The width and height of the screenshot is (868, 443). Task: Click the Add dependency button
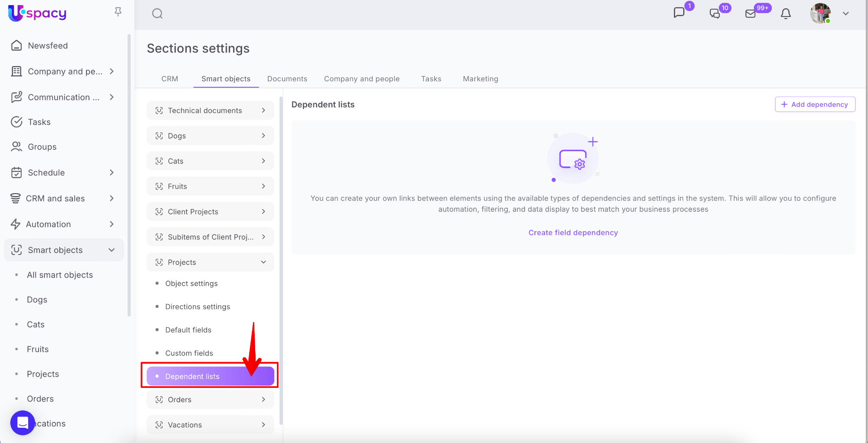pos(815,105)
